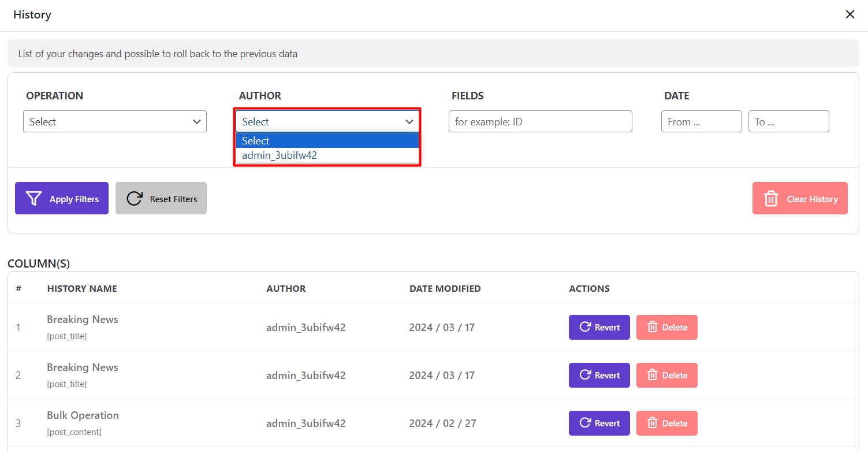Click the funnel icon on Apply Filters
868x457 pixels.
(34, 199)
